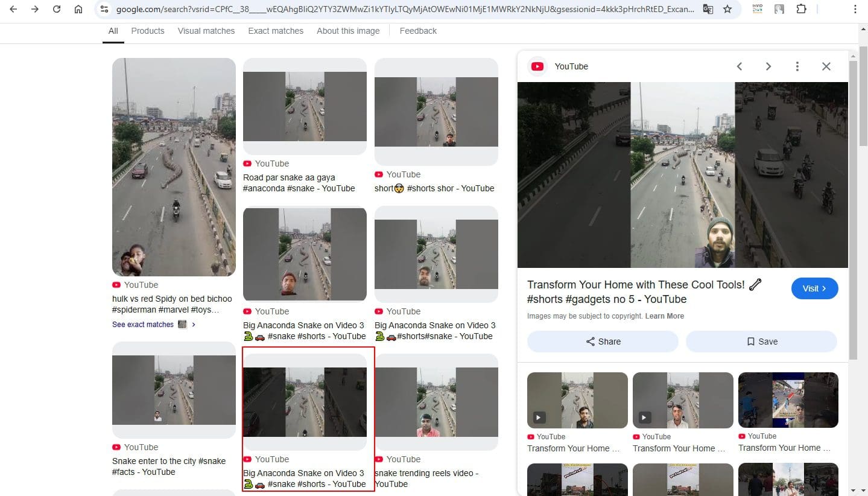Switch to the Visual matches tab
Viewport: 868px width, 496px height.
pos(206,31)
